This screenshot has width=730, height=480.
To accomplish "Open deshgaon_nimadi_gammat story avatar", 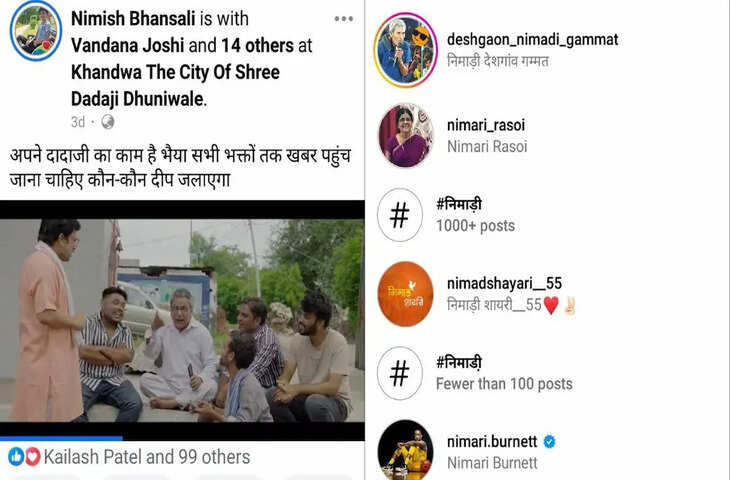I will point(405,50).
